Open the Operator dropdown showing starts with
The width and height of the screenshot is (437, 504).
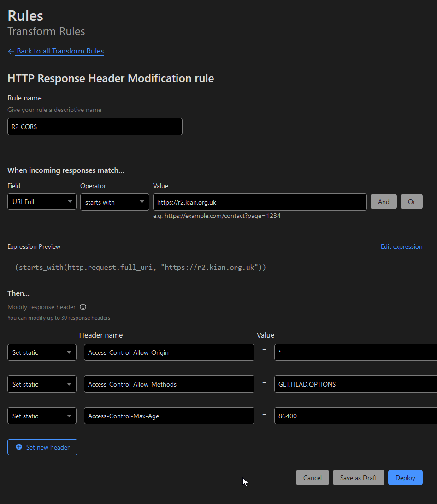click(114, 202)
